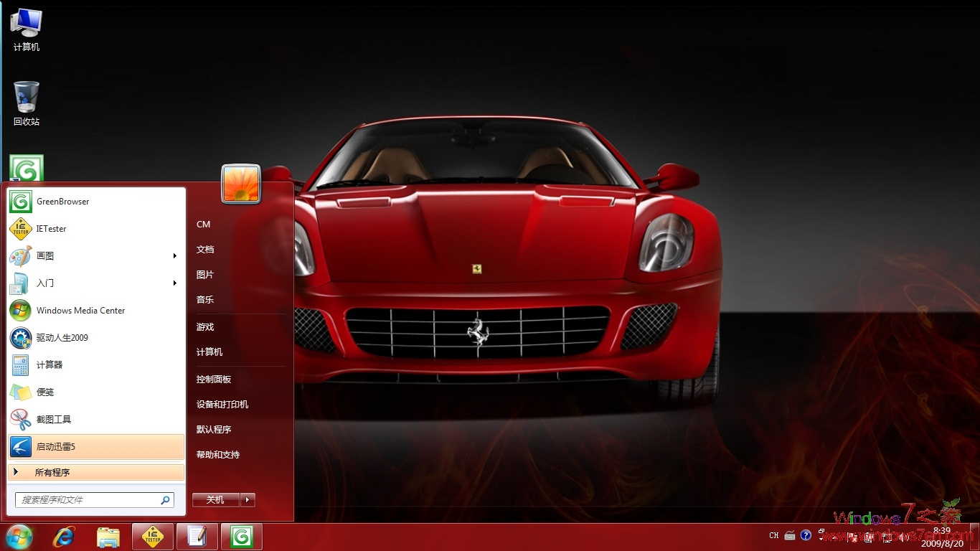Expand 所有程序 all programs list

click(x=52, y=473)
